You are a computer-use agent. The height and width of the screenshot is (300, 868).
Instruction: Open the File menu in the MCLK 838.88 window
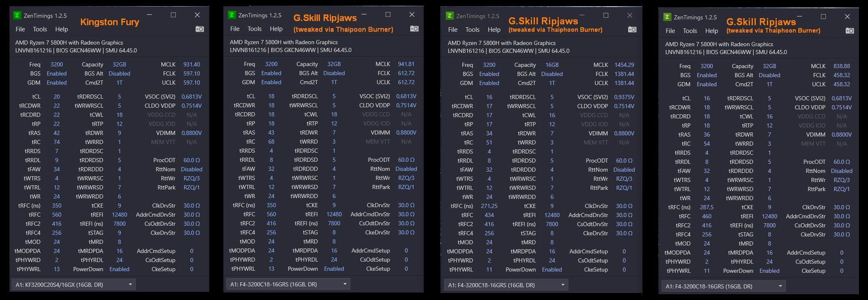670,31
